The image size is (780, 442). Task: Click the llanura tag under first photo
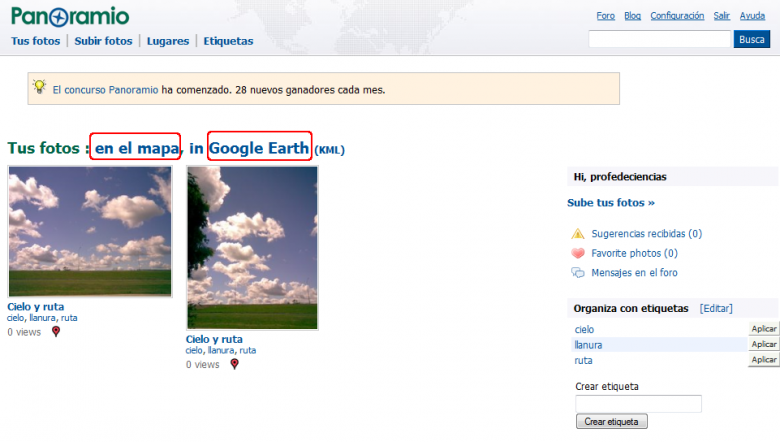(42, 318)
